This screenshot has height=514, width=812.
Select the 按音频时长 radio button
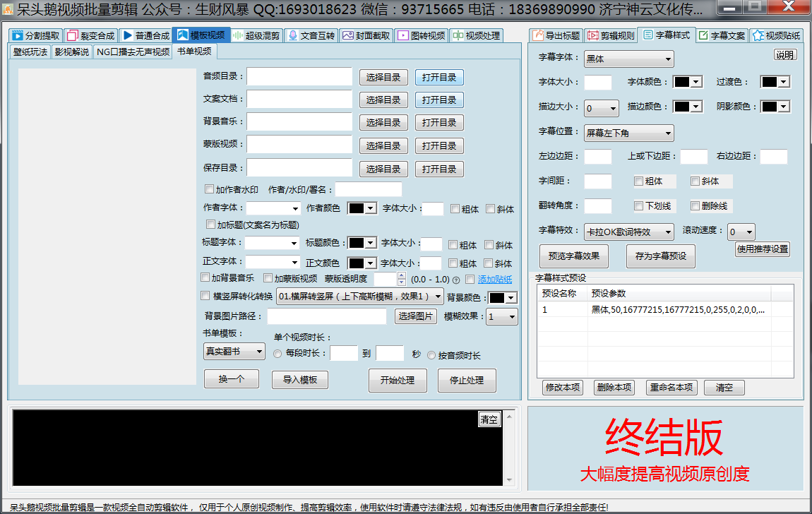point(431,355)
